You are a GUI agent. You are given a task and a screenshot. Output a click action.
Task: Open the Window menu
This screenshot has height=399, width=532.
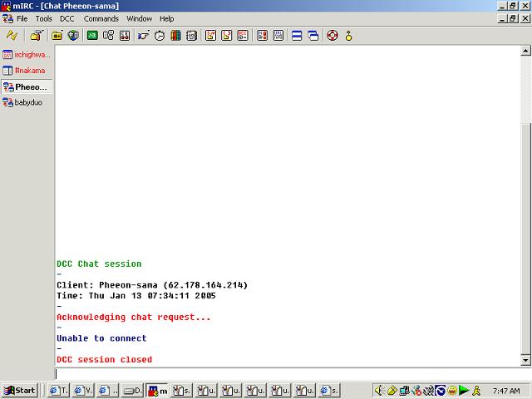click(x=139, y=18)
